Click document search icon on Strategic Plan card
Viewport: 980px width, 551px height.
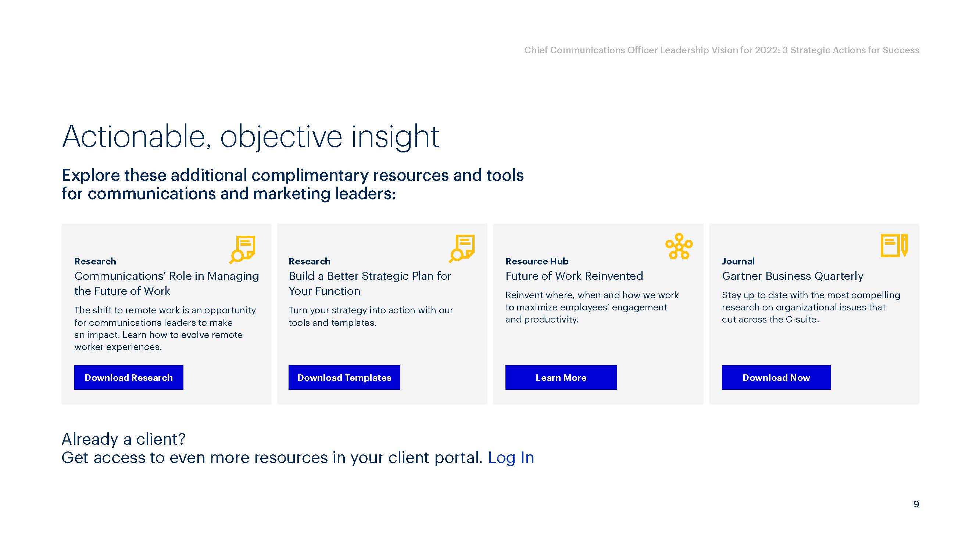tap(462, 249)
